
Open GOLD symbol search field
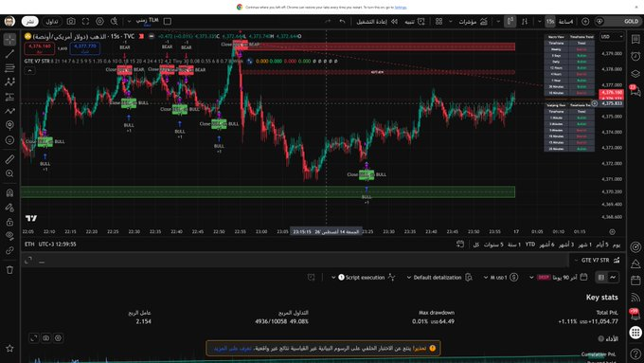(617, 22)
